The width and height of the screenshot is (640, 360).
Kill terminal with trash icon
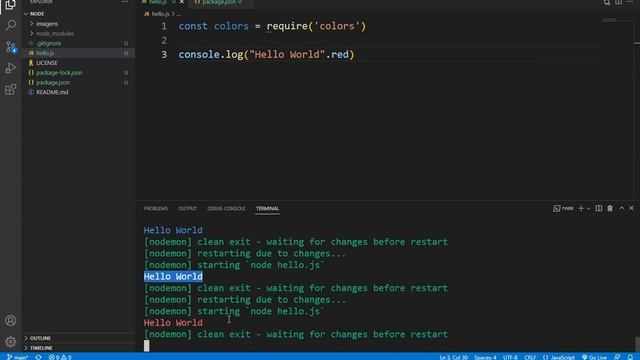tap(610, 208)
